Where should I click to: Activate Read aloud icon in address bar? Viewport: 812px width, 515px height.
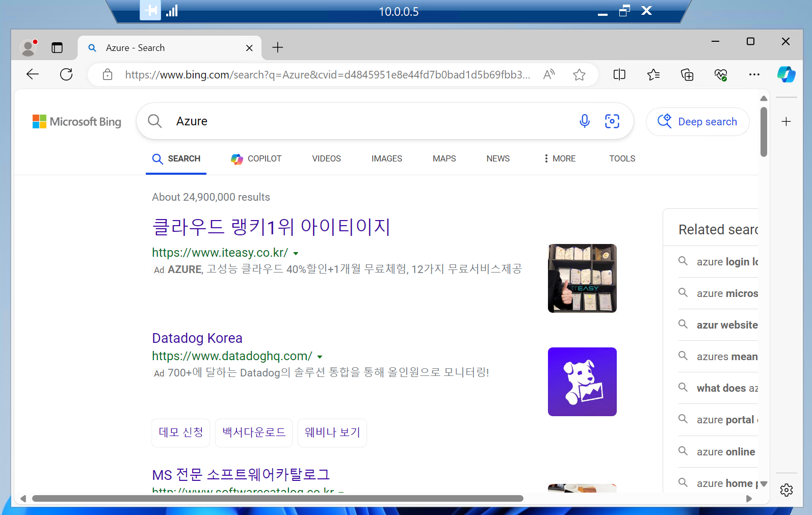coord(549,75)
